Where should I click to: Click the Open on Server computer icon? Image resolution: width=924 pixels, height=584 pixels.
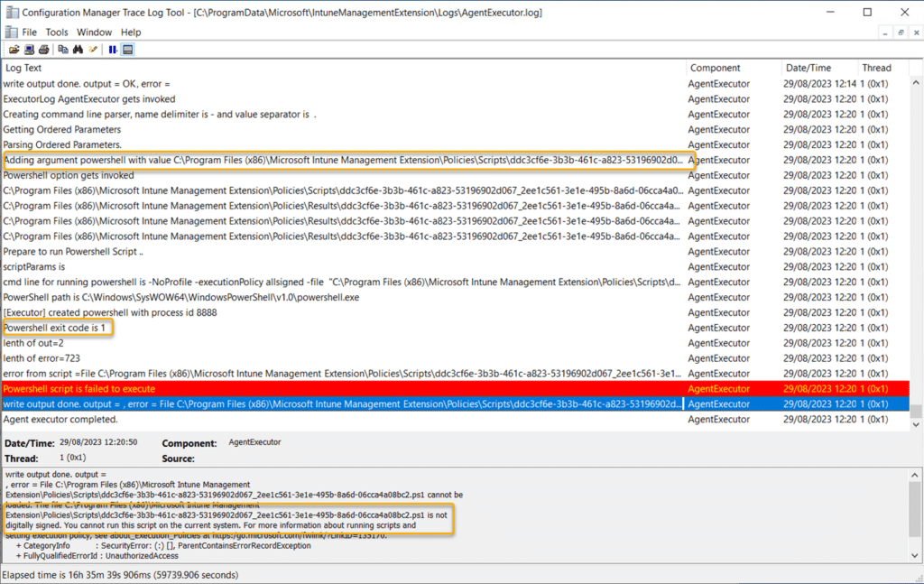29,50
